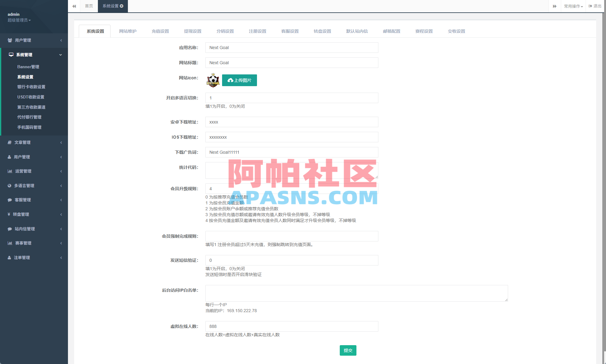Viewport: 606px width, 364px height.
Task: Click the 虚拟在线人数 input field
Action: 292,326
